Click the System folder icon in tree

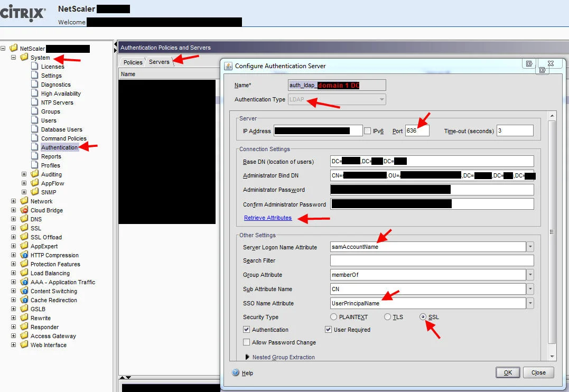point(24,57)
